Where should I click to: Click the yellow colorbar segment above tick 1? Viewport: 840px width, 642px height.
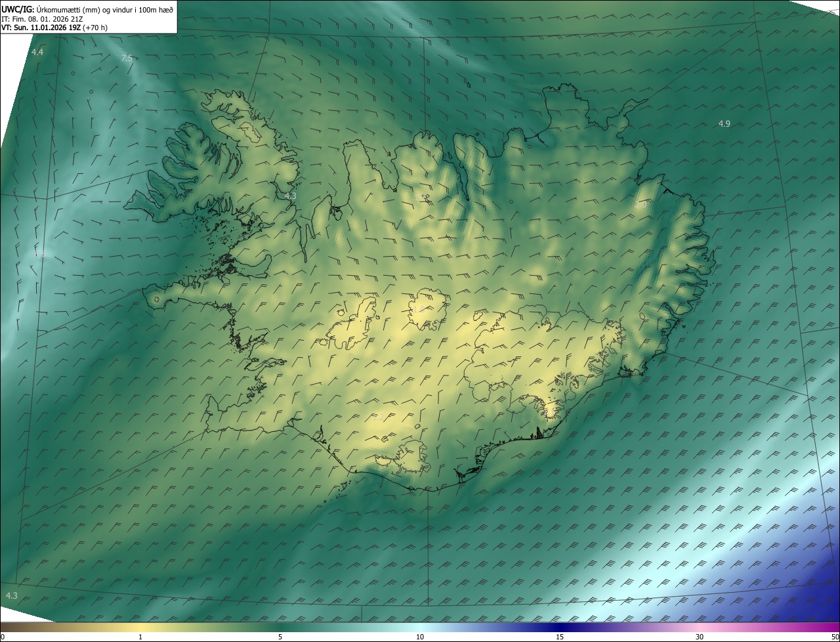[x=140, y=627]
